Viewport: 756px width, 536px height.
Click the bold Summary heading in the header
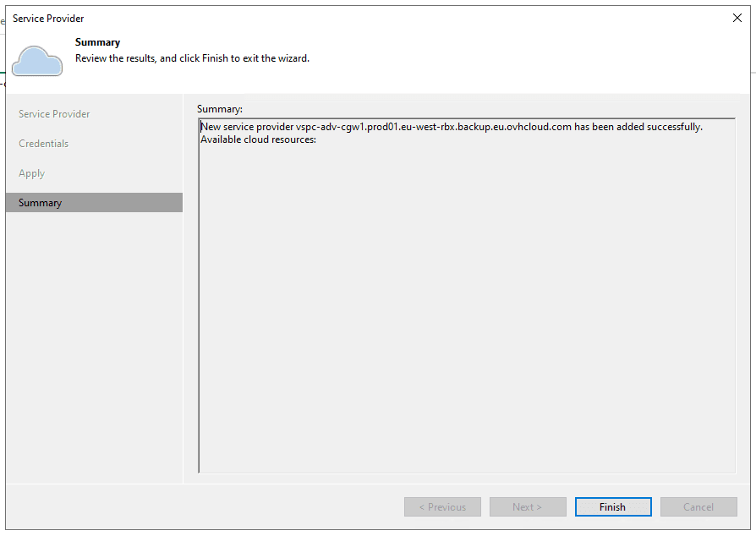click(x=97, y=42)
